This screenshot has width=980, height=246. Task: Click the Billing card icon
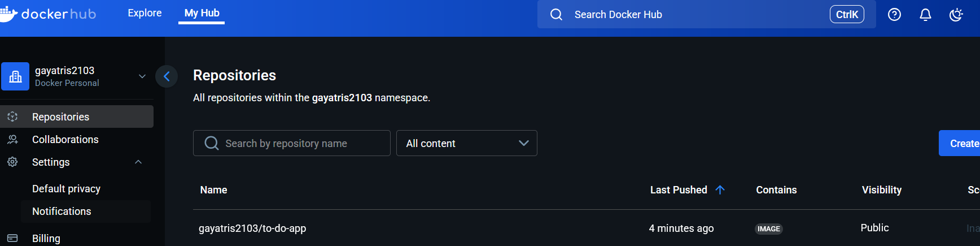(x=12, y=238)
